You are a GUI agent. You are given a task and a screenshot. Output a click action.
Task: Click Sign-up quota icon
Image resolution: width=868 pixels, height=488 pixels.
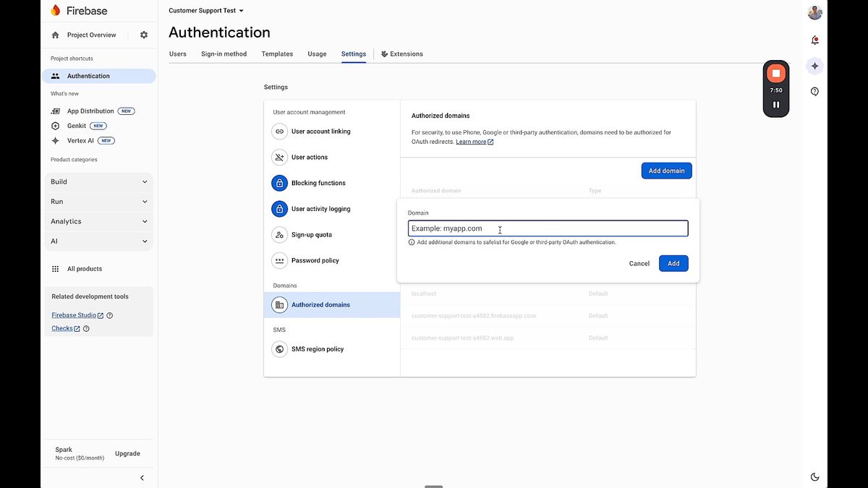[x=279, y=235]
